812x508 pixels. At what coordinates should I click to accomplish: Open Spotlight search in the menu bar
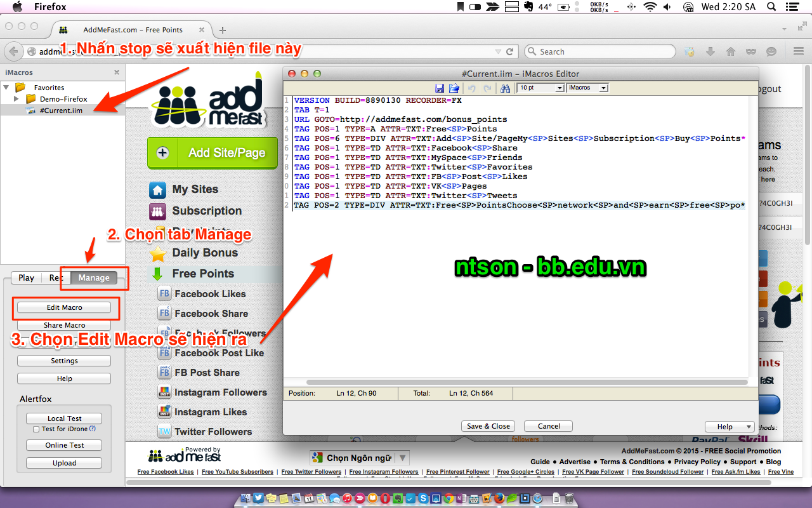pos(770,7)
